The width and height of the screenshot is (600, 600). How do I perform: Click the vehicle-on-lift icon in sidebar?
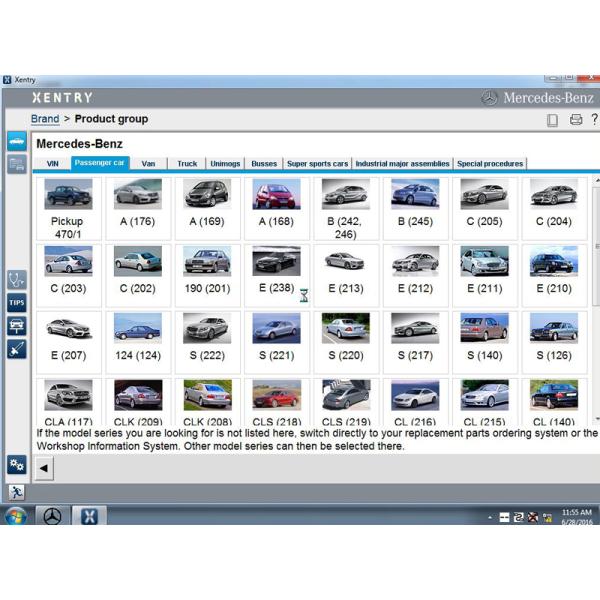click(17, 326)
